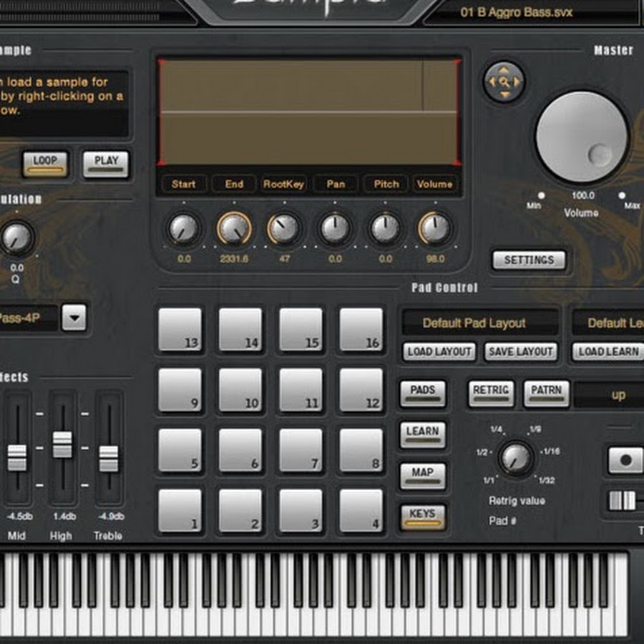Trigger pad 7
This screenshot has height=644, width=644.
(301, 450)
